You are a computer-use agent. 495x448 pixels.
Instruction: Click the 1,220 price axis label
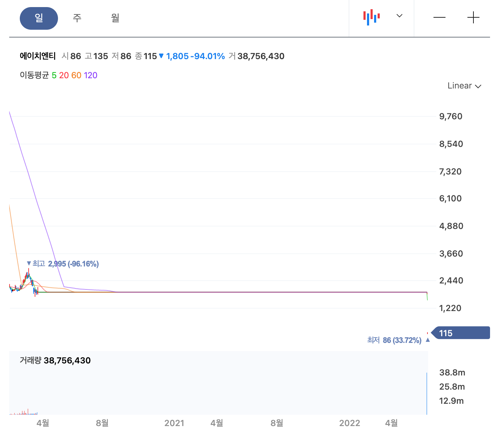(x=450, y=308)
